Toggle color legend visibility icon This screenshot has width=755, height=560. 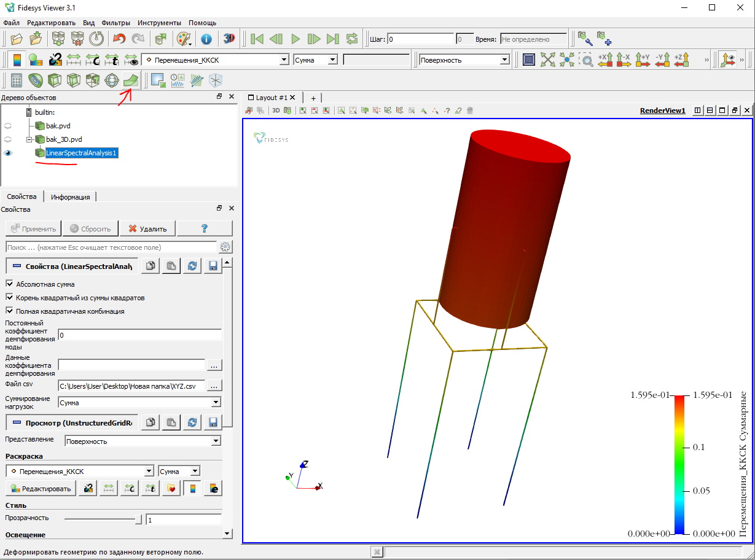point(17,60)
